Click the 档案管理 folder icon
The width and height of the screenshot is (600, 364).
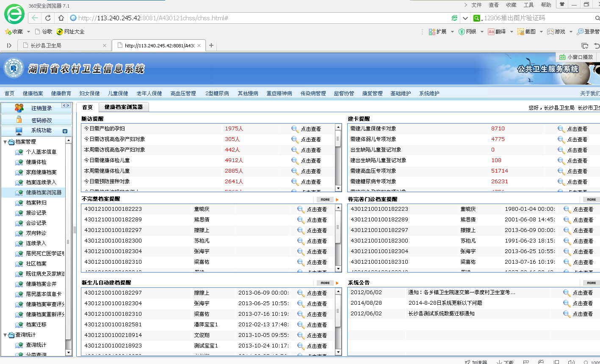click(x=11, y=142)
